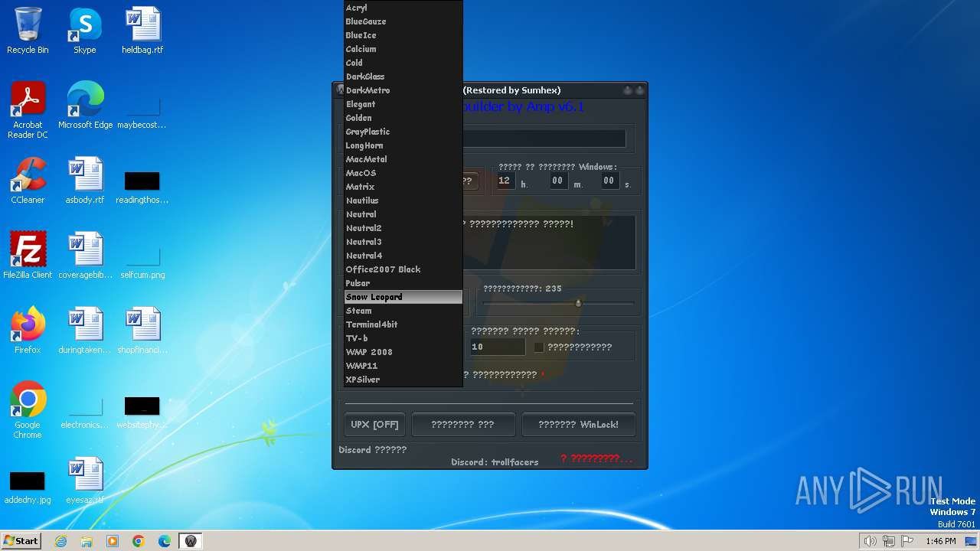Click the middle question-mark button beside UPX

462,425
